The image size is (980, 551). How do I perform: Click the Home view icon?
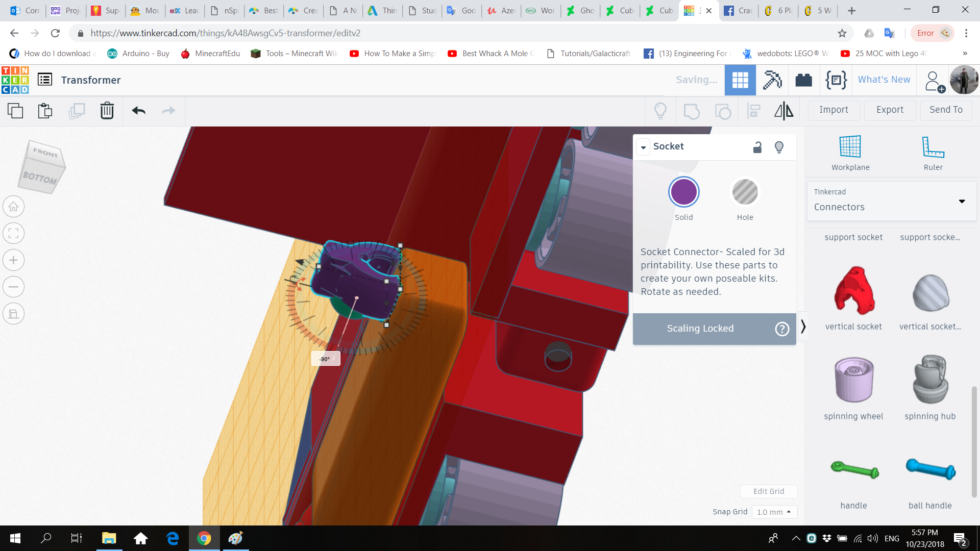pyautogui.click(x=13, y=206)
